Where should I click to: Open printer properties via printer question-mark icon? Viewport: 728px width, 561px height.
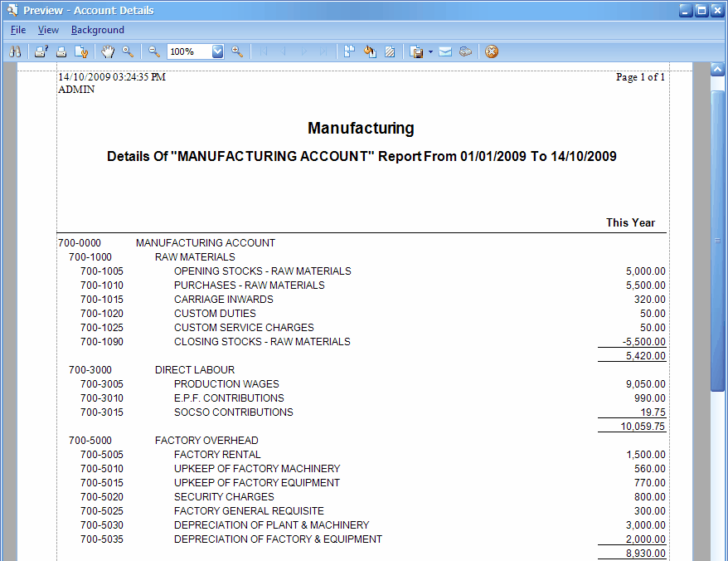[x=41, y=51]
